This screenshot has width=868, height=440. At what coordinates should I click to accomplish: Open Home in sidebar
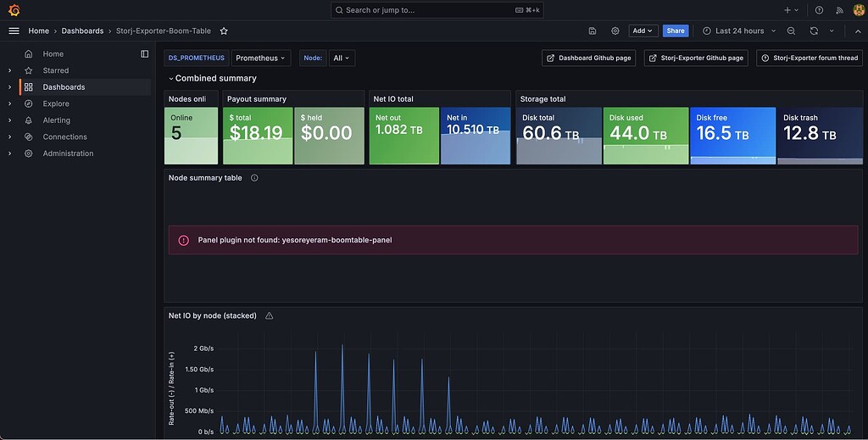[x=53, y=53]
